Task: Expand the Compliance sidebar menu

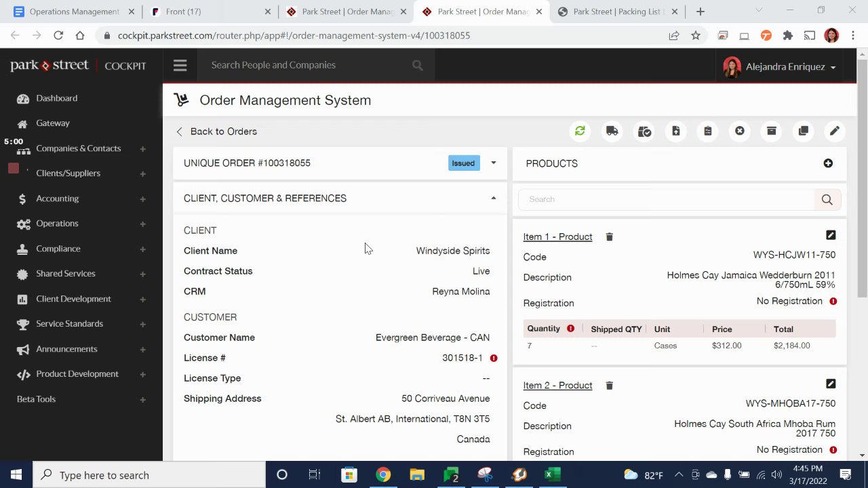Action: [x=142, y=249]
